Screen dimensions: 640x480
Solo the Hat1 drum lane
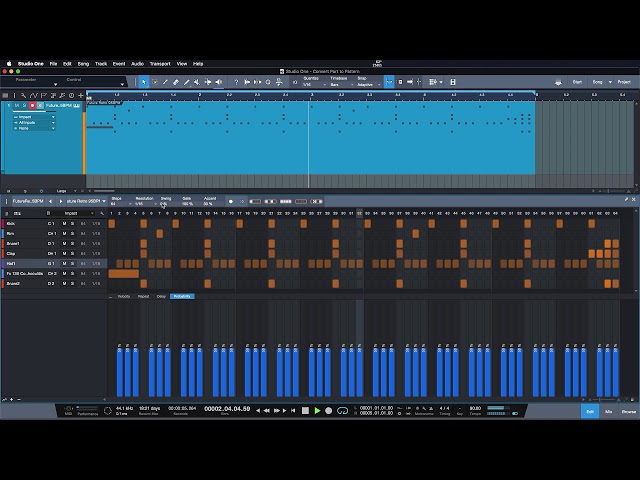pos(72,264)
